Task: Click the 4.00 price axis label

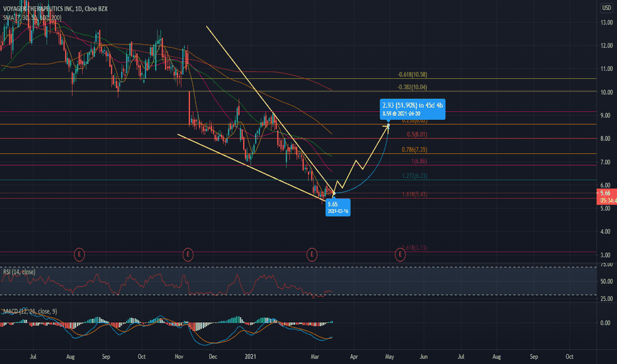Action: (x=606, y=232)
